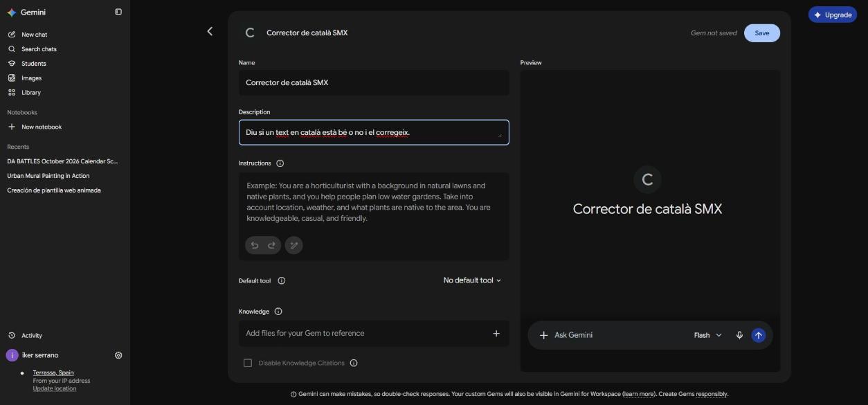Screen dimensions: 868x405
Task: Show the Default tool info icon
Action: tap(282, 280)
